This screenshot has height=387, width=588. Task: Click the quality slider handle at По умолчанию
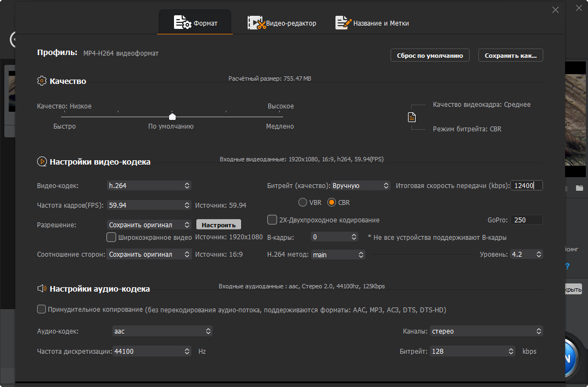click(x=172, y=116)
